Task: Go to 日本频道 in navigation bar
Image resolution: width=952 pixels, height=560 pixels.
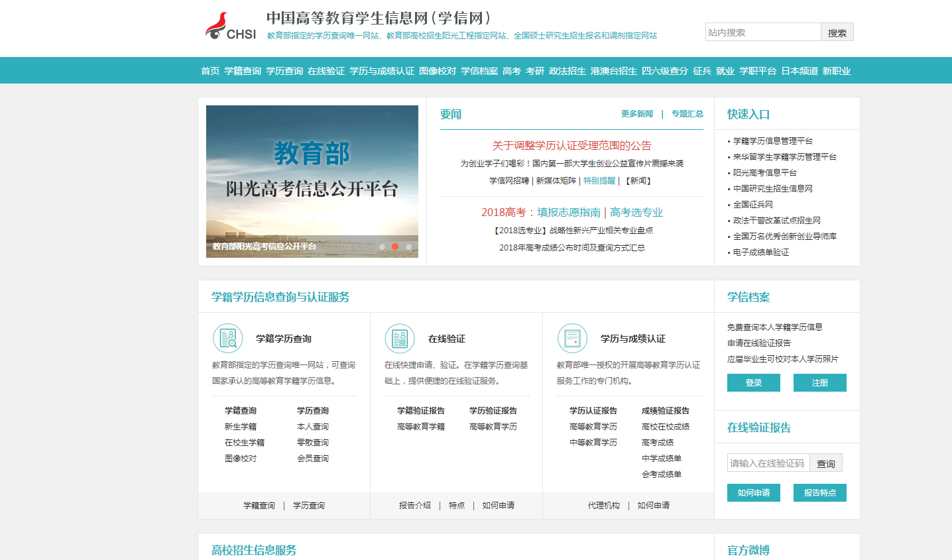Action: click(800, 71)
